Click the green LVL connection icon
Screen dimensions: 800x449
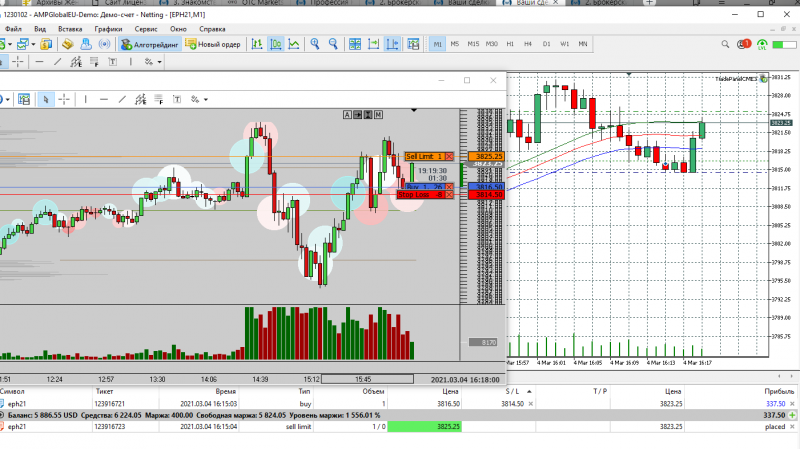tap(762, 45)
